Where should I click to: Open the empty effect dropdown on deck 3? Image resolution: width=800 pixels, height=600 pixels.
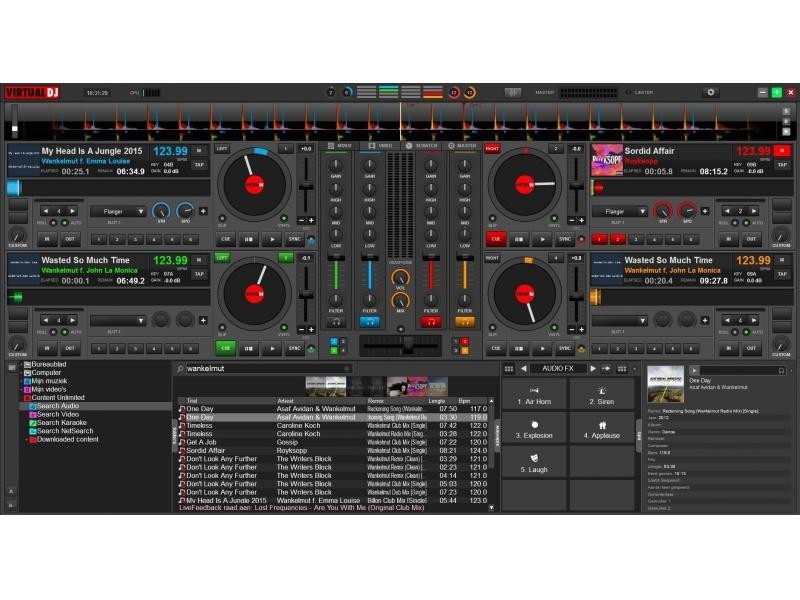coord(118,320)
